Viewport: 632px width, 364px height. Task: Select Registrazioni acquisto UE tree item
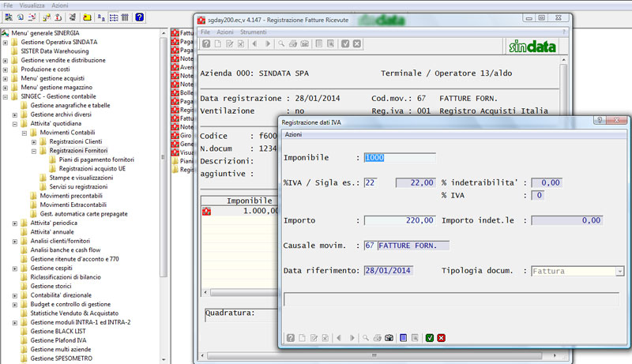pyautogui.click(x=92, y=168)
